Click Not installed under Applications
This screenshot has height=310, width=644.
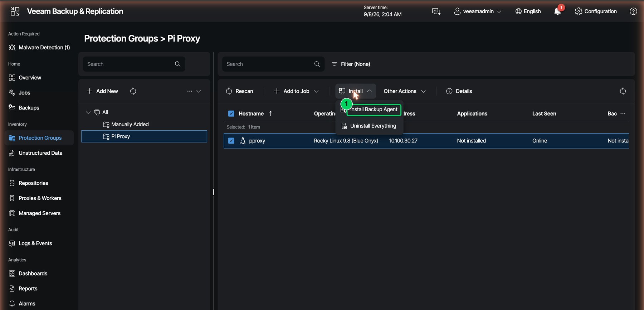pos(471,141)
